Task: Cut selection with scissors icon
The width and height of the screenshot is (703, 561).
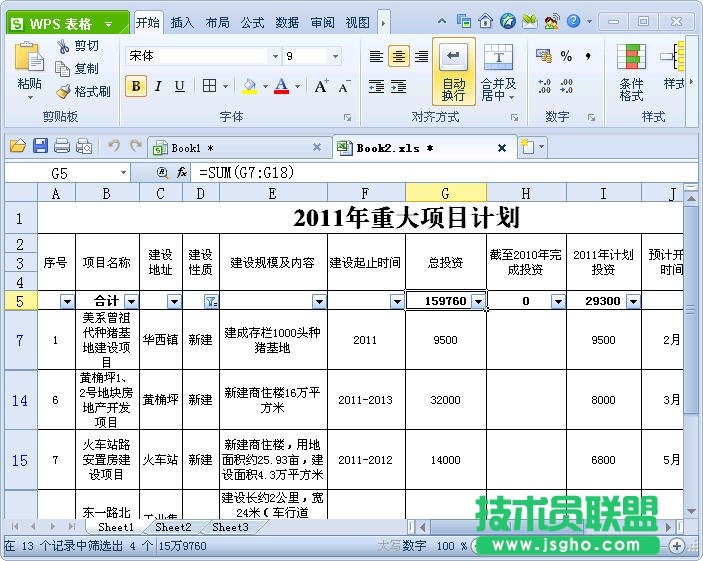Action: click(x=63, y=46)
